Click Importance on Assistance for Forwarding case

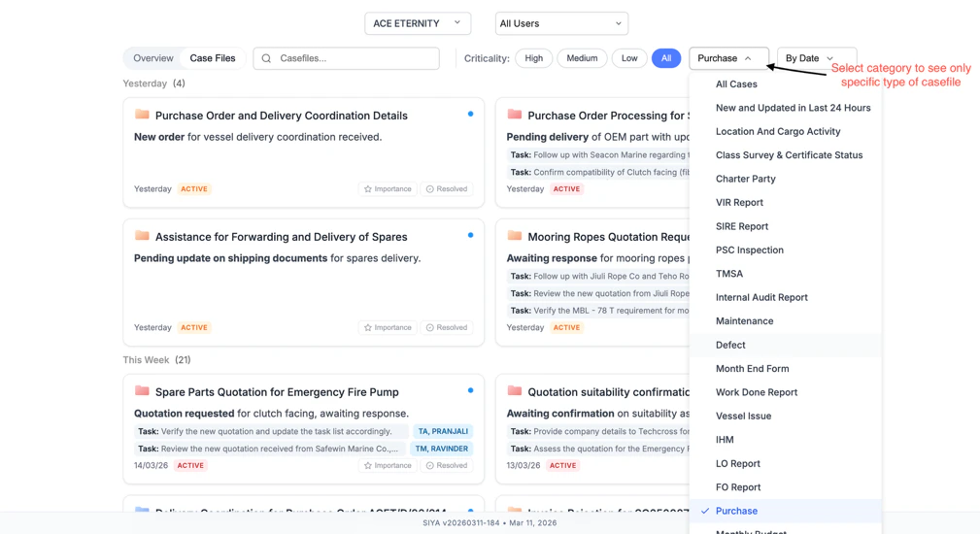tap(388, 327)
